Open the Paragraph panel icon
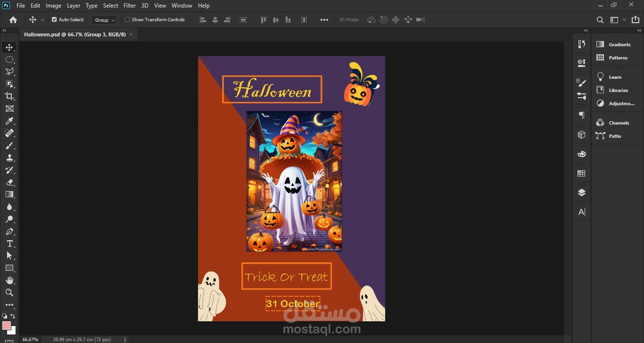Viewport: 644px width, 343px height. (582, 116)
